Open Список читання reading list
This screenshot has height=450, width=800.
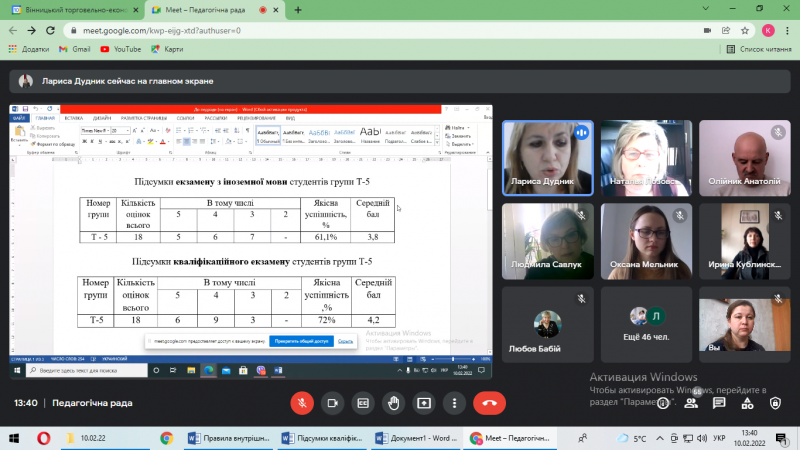(759, 49)
